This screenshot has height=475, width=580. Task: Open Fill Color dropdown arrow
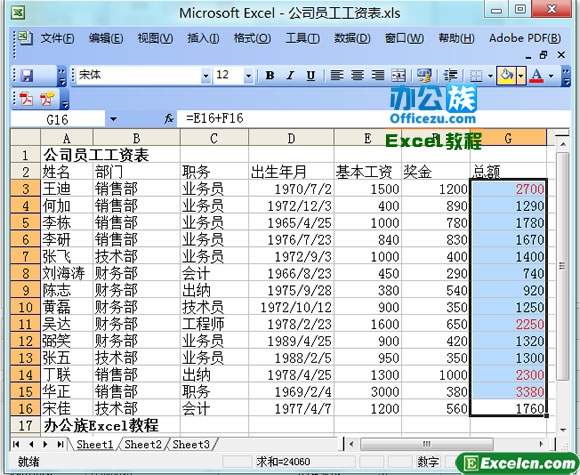(x=521, y=76)
